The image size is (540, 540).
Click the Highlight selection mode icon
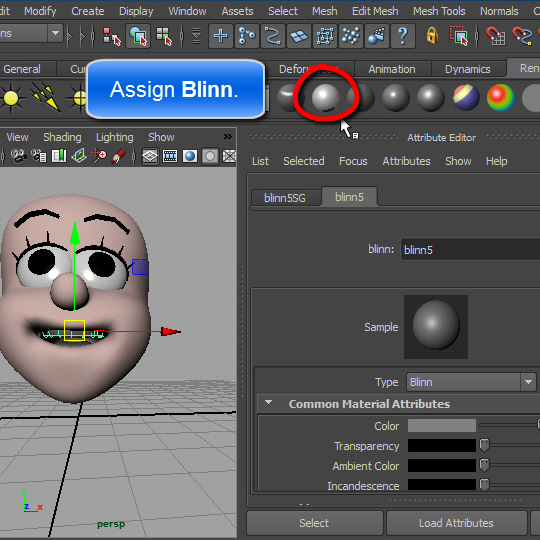pos(459,36)
